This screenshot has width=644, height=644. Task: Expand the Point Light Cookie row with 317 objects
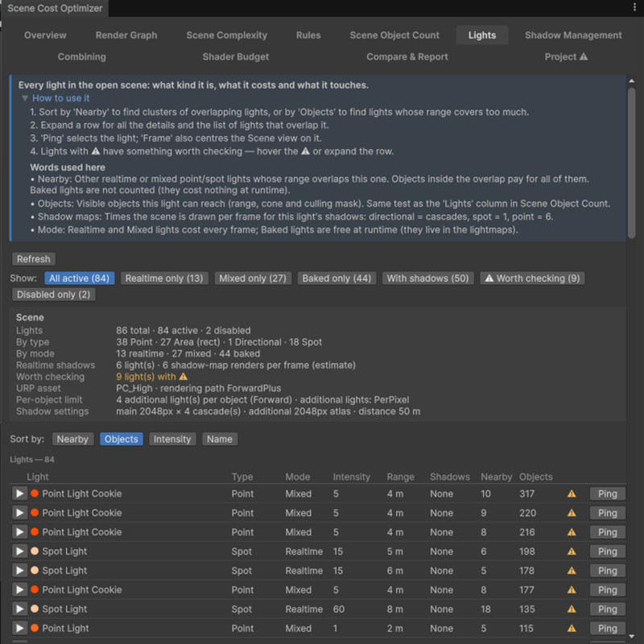click(x=19, y=493)
